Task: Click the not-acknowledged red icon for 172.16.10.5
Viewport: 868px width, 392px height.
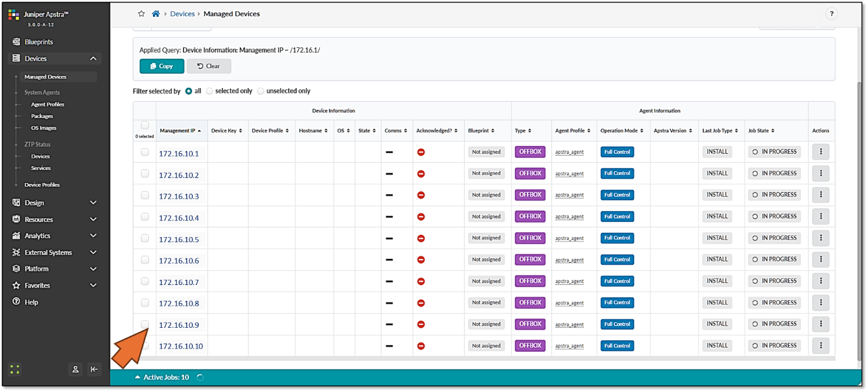Action: [x=421, y=238]
